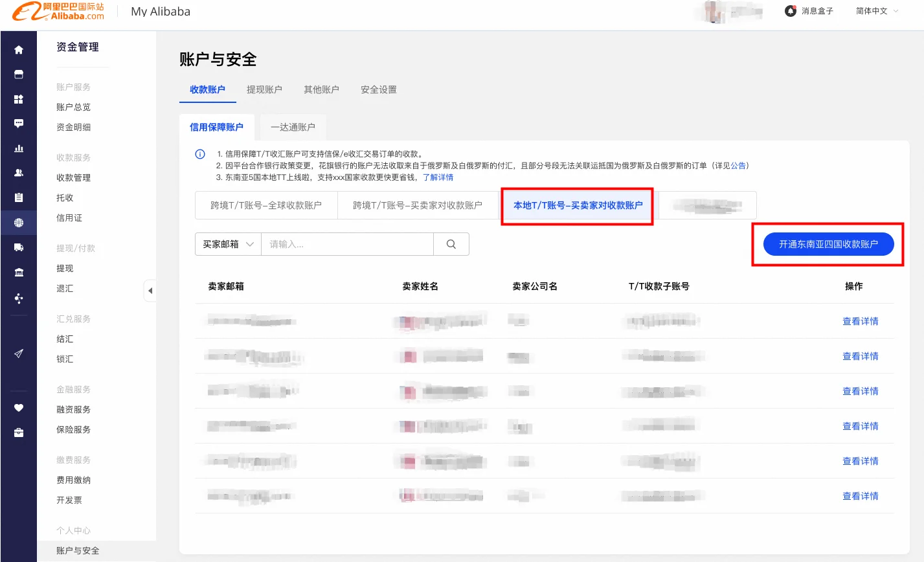
Task: Click the search magnifier button
Action: (x=451, y=244)
